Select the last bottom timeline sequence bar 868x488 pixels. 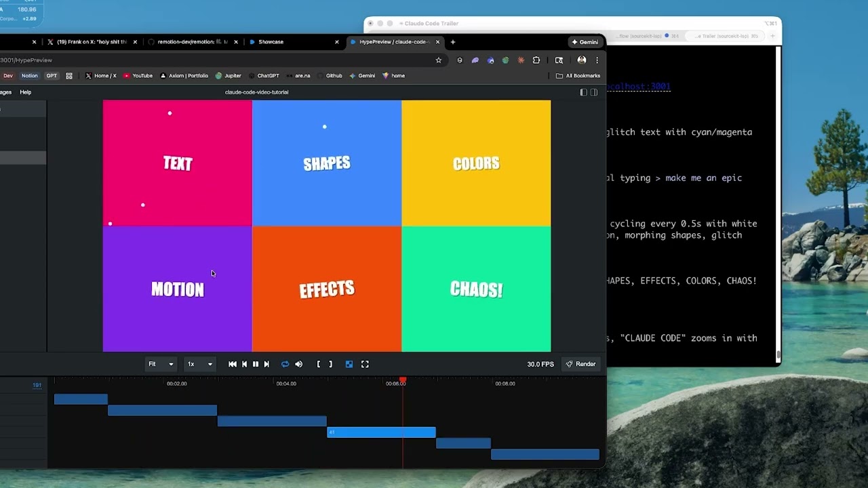point(545,454)
